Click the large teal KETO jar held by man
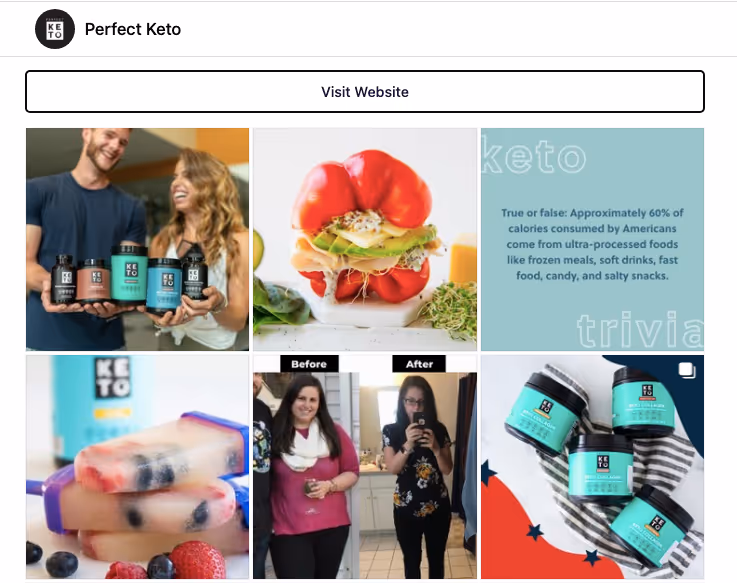 129,274
